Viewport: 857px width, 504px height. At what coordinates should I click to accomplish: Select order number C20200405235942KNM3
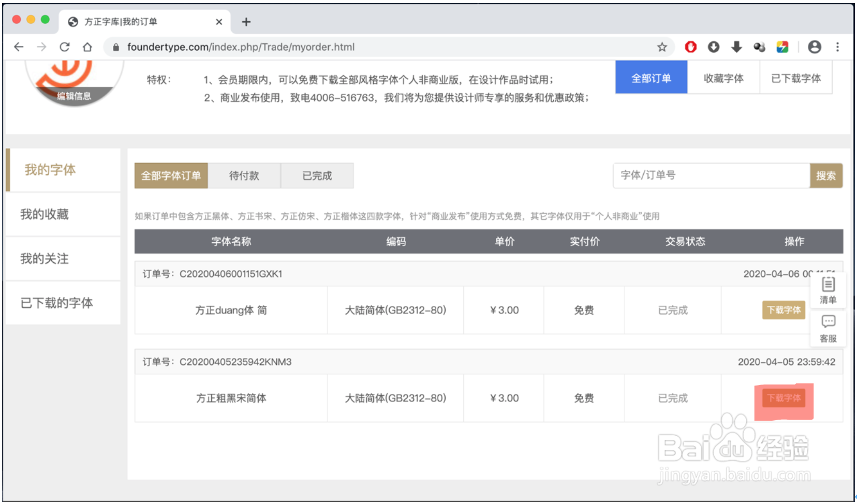235,362
